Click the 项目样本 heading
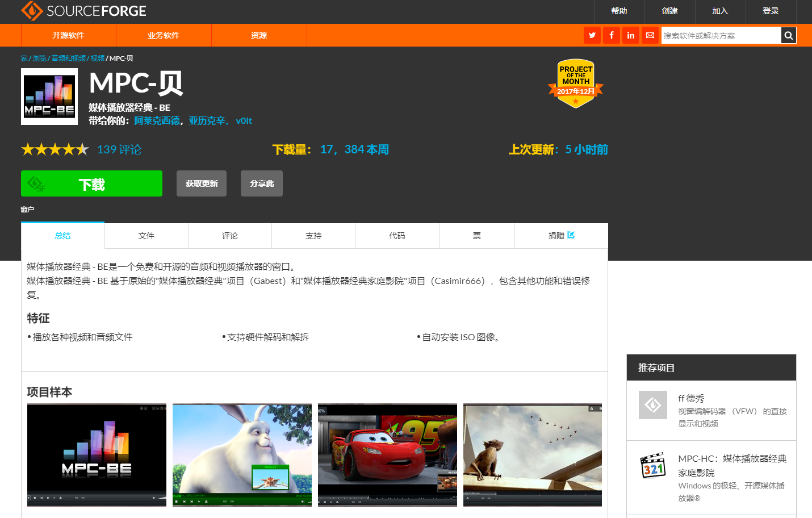Image resolution: width=812 pixels, height=518 pixels. tap(49, 392)
